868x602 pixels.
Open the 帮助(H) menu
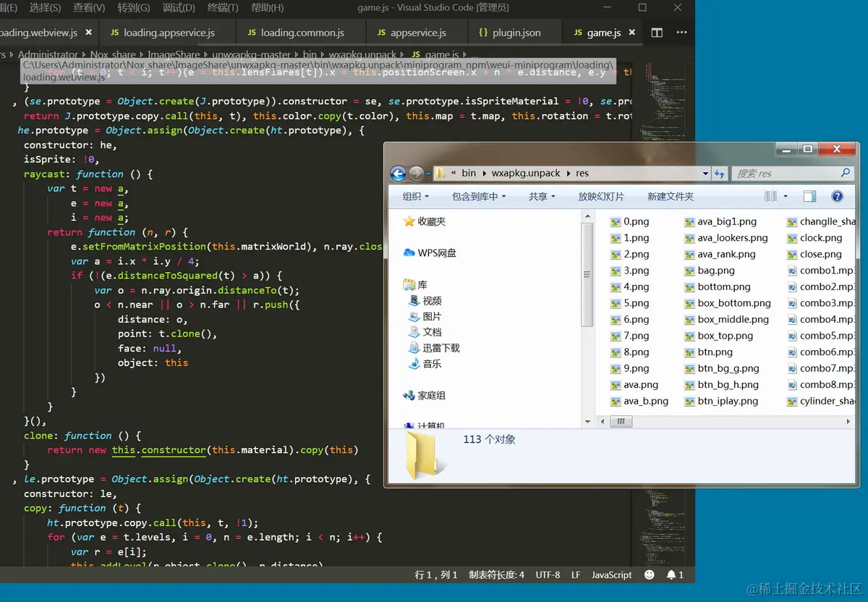268,8
